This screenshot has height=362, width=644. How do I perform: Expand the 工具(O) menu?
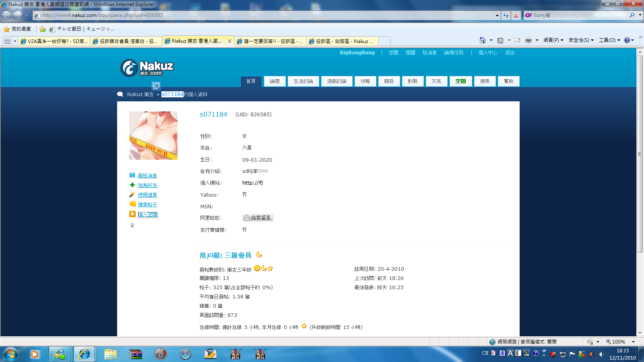tap(609, 40)
